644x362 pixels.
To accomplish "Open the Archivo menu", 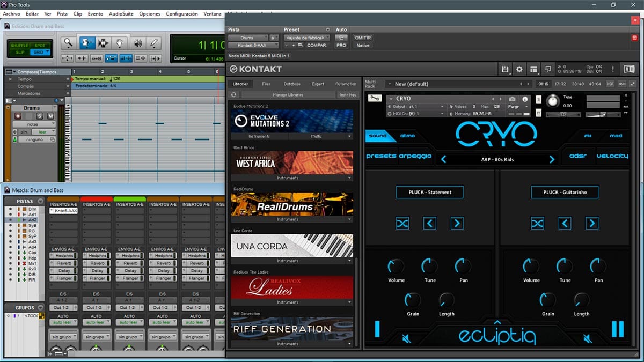I will pos(12,13).
